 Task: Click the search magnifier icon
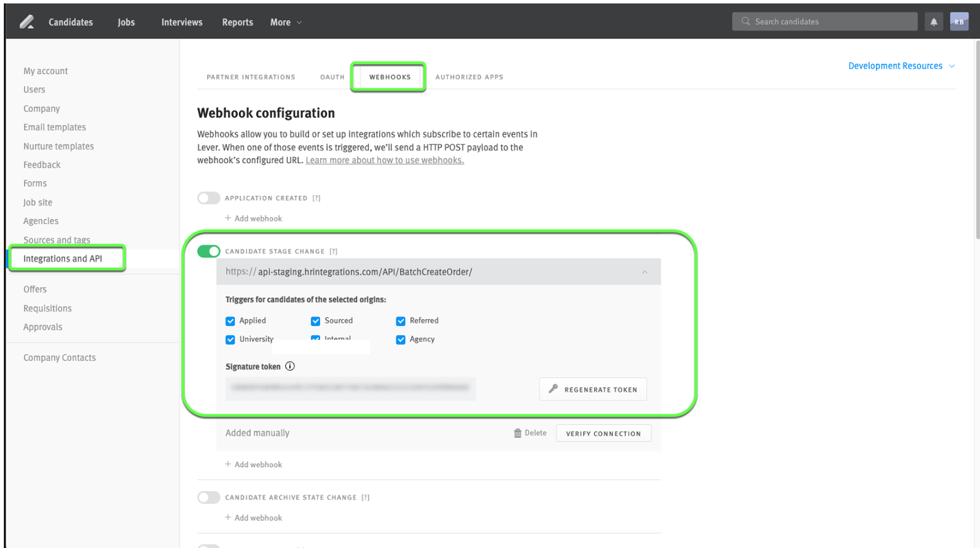coord(744,21)
